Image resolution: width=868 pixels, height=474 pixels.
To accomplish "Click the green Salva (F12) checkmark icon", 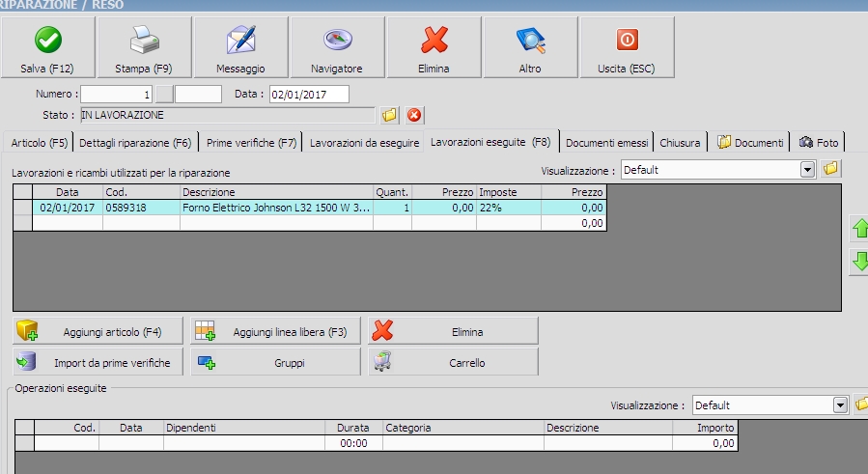I will pyautogui.click(x=48, y=40).
